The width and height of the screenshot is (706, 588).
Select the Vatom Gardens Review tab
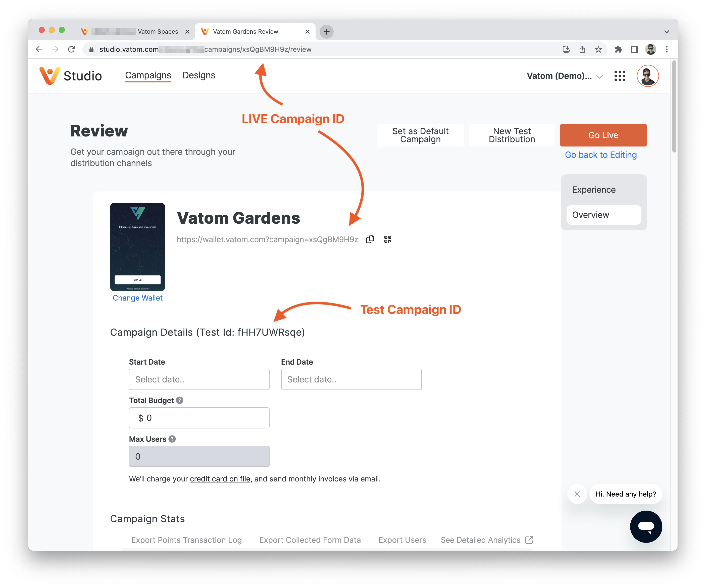click(x=255, y=32)
